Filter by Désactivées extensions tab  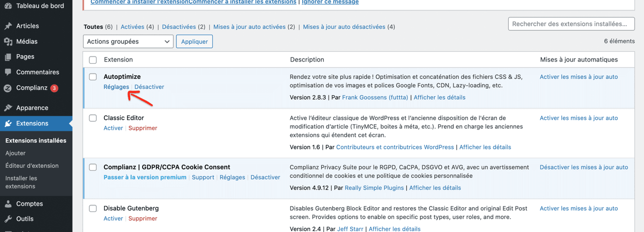179,27
